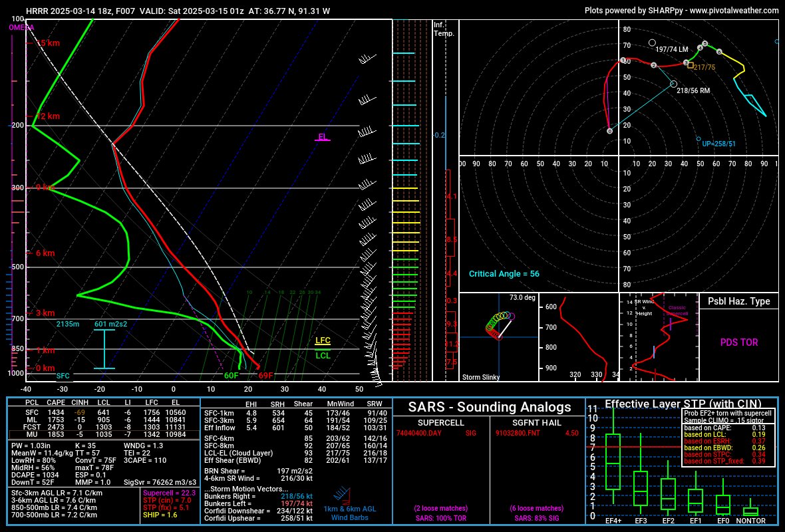785x532 pixels.
Task: Click the 6 km marker on the hodograph
Action: 719,52
